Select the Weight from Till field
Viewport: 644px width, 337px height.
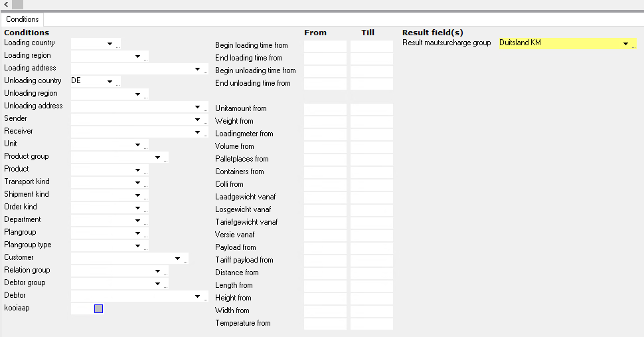(372, 122)
